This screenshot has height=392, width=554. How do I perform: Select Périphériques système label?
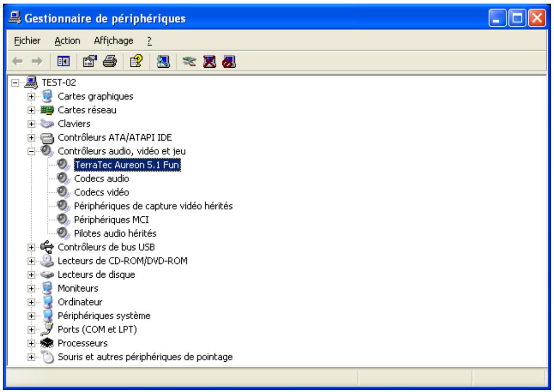pos(104,316)
